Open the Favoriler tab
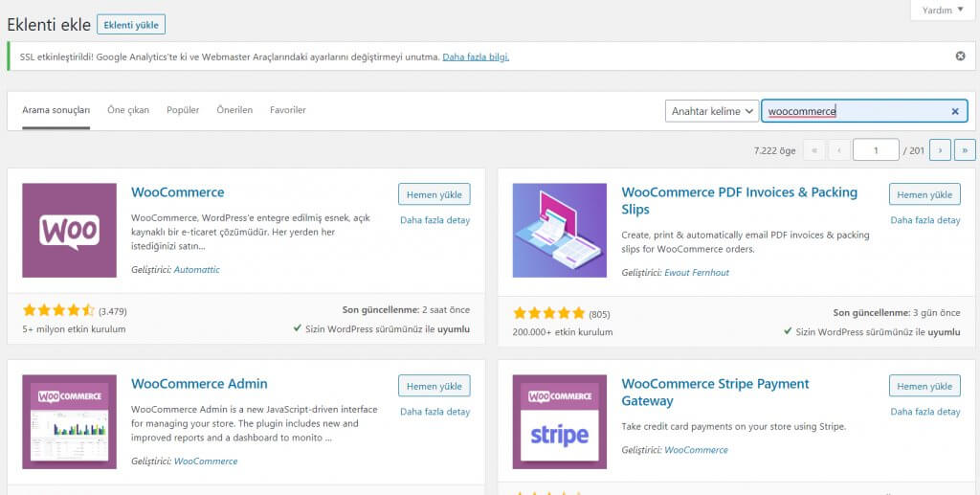This screenshot has height=495, width=980. pos(288,110)
